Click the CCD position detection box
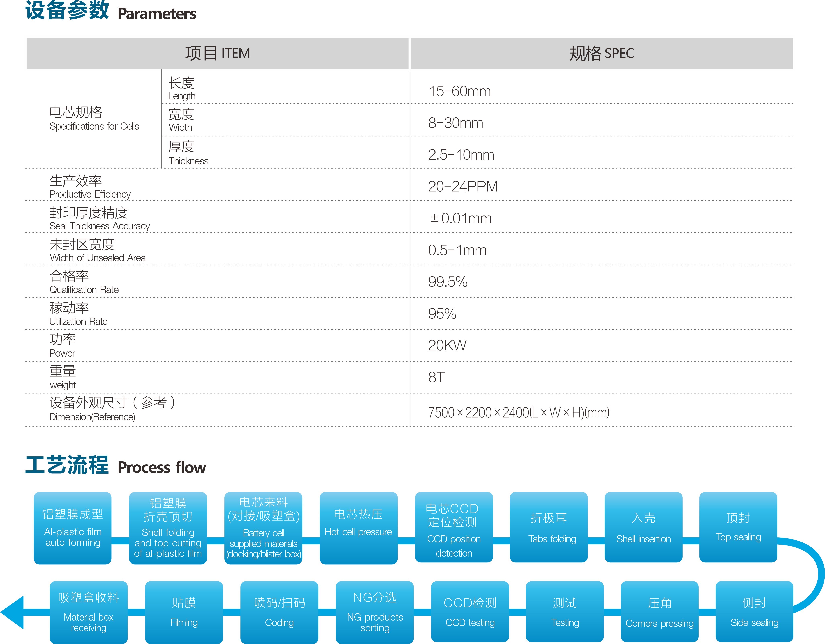The width and height of the screenshot is (825, 644). (454, 528)
